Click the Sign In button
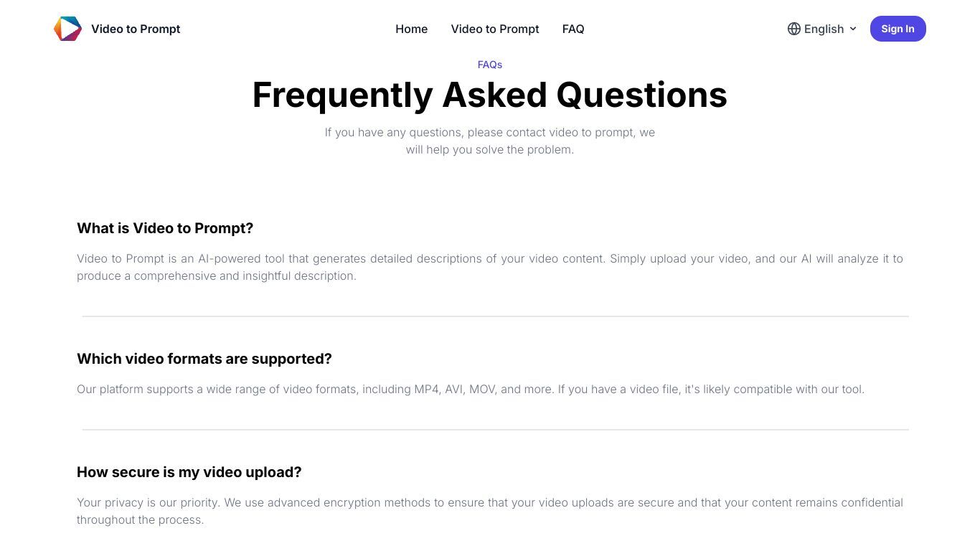The height and width of the screenshot is (551, 980). [x=897, y=29]
